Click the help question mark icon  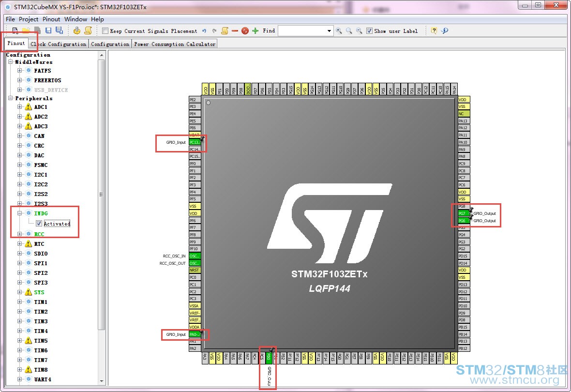coord(434,30)
